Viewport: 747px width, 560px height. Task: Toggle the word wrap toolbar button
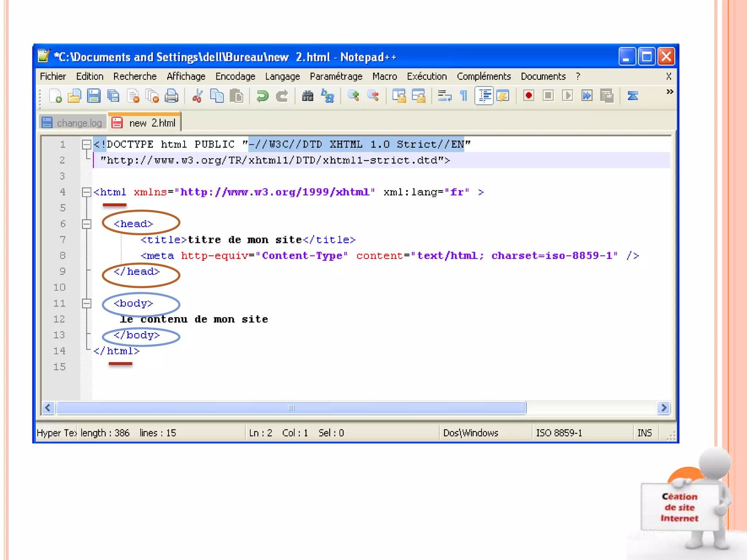tap(444, 96)
